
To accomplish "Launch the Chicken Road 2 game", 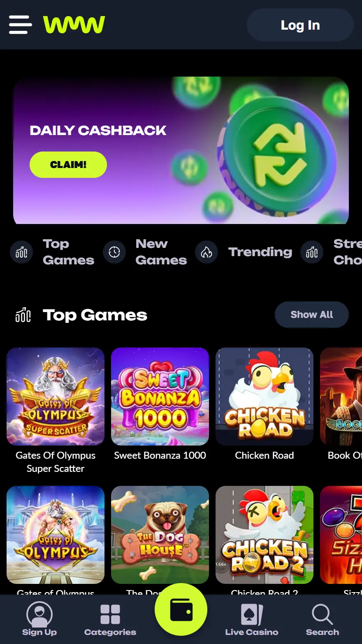I will coord(265,535).
